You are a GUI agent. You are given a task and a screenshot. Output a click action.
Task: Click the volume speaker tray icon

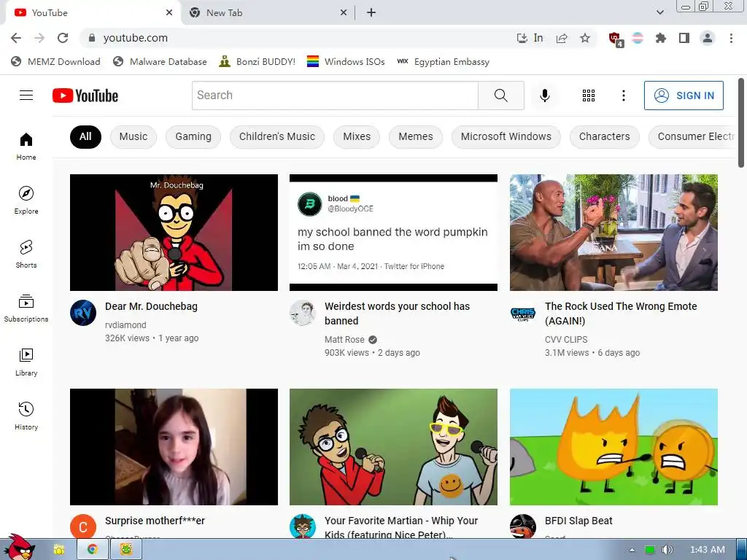(x=667, y=550)
